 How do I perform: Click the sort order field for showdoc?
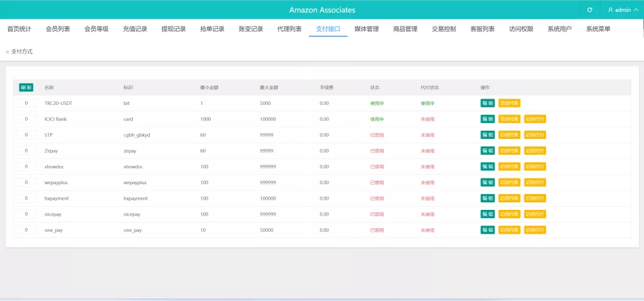(x=26, y=167)
